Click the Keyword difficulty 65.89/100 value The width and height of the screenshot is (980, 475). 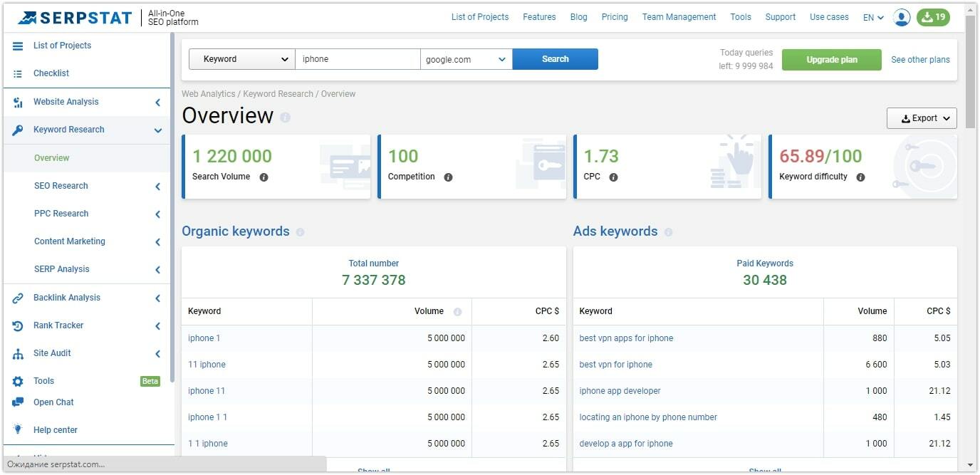[820, 156]
